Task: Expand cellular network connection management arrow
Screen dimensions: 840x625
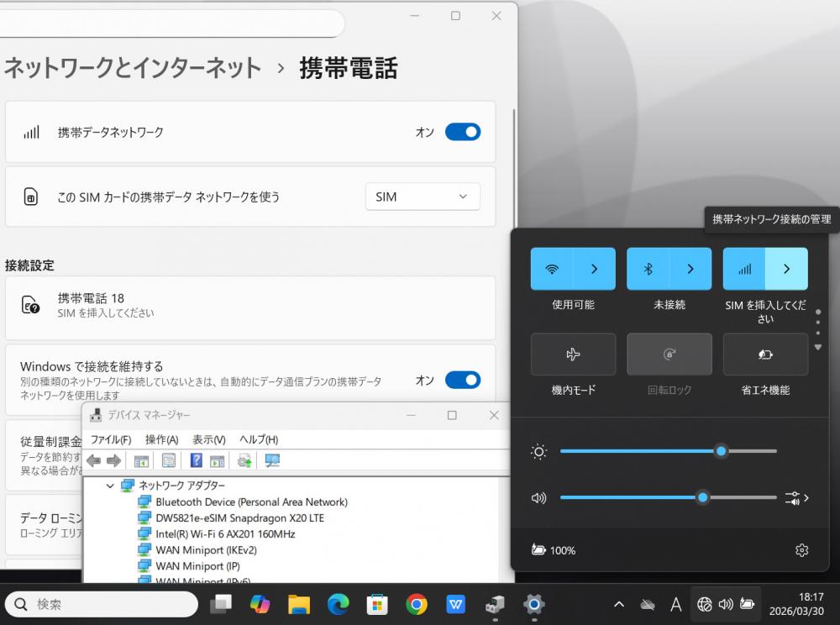Action: (x=786, y=269)
